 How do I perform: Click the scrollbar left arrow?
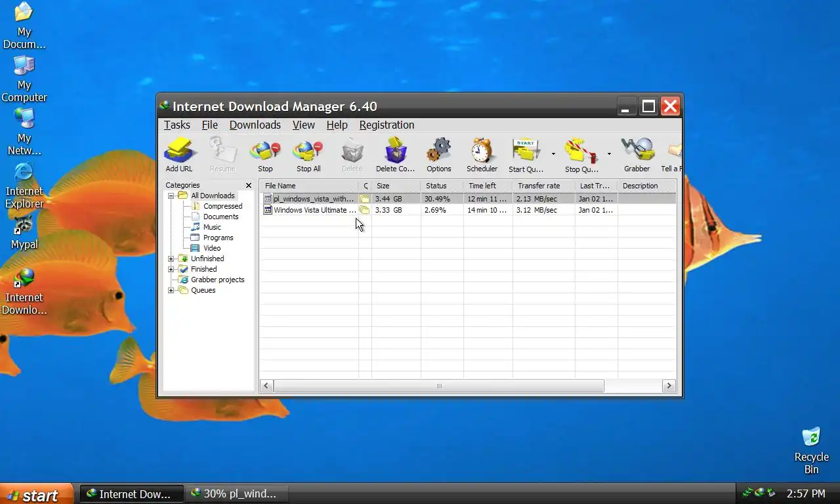click(266, 386)
